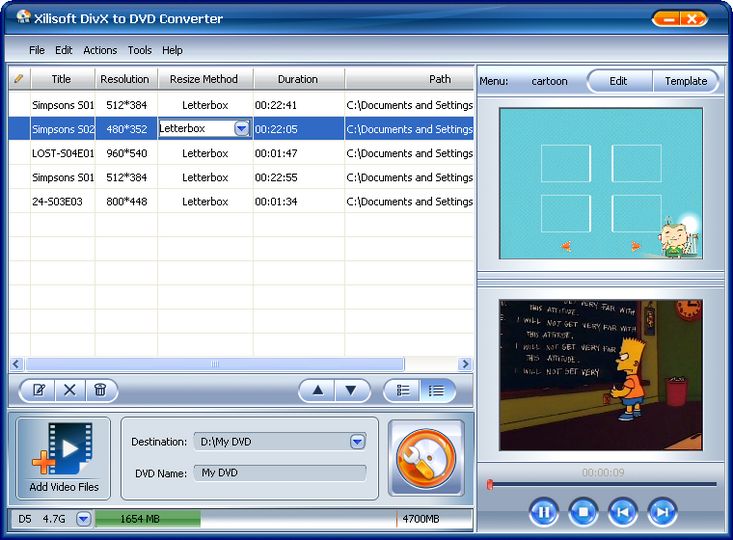Click the cartoon menu name label
733x540 pixels.
pyautogui.click(x=549, y=81)
